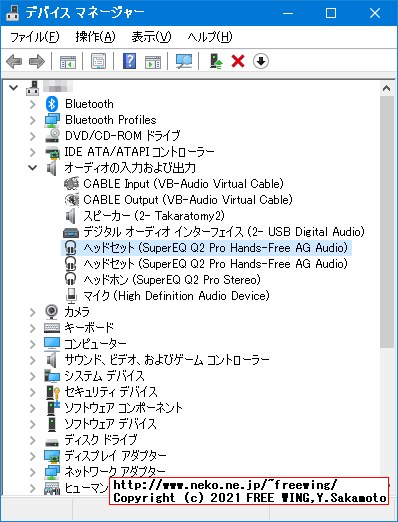Image resolution: width=398 pixels, height=522 pixels.
Task: Click the Bluetooth Profiles category icon
Action: pos(52,120)
